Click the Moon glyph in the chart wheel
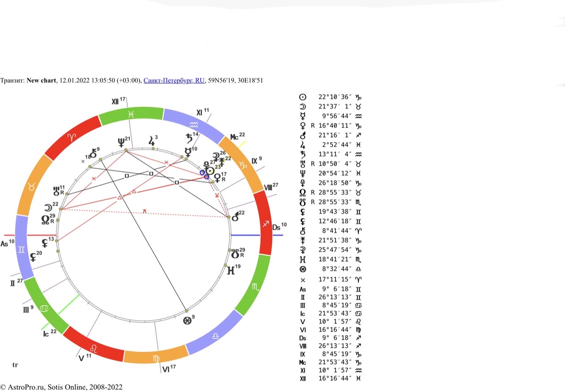The image size is (565, 392). point(47,208)
